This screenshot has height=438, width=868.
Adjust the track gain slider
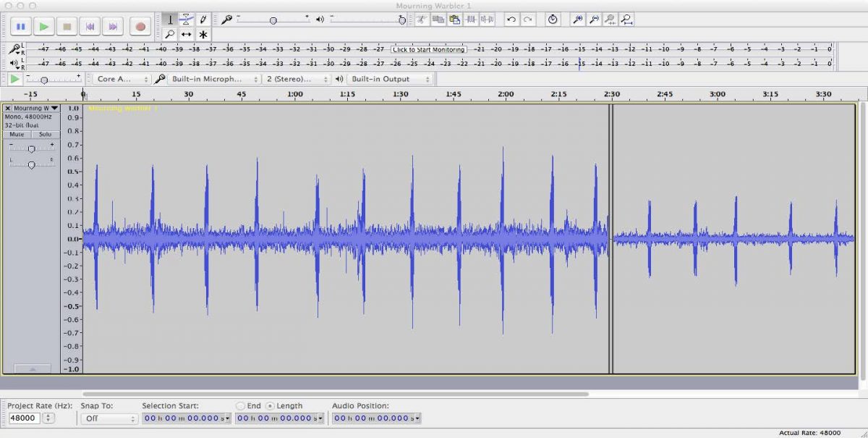tap(32, 149)
